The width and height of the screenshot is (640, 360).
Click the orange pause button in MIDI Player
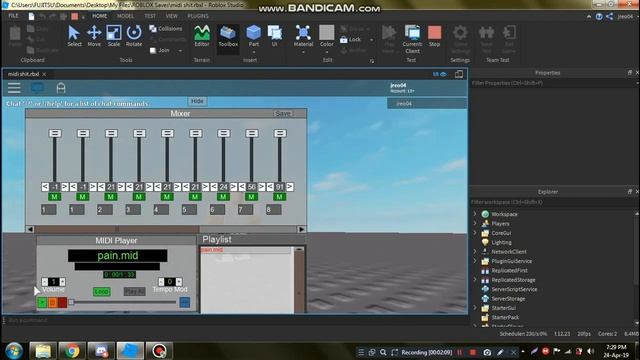[x=52, y=302]
